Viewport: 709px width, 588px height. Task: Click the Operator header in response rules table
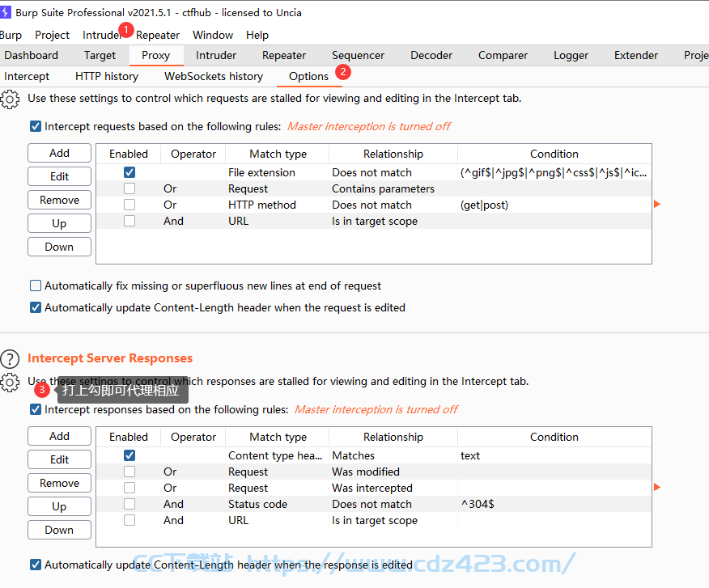click(x=193, y=437)
